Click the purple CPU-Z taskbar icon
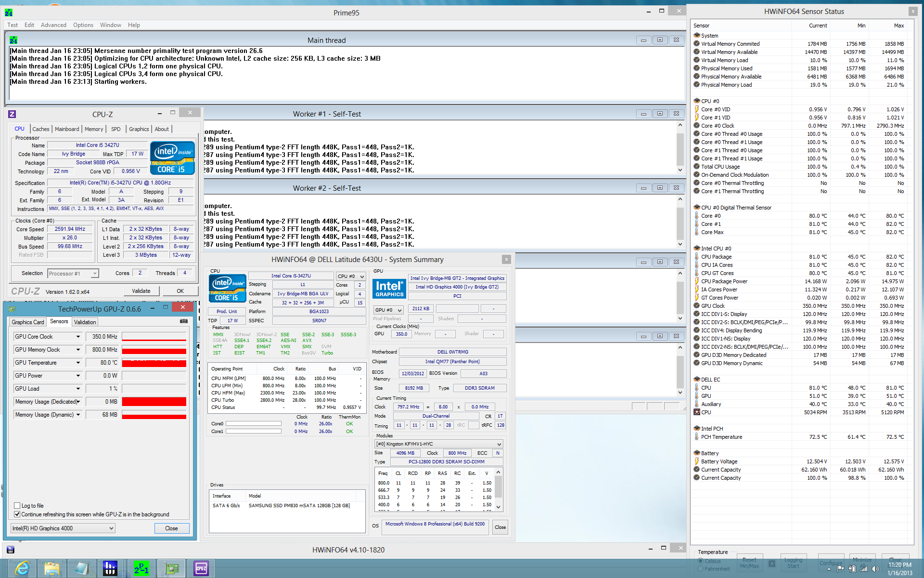The image size is (924, 578). coord(201,568)
